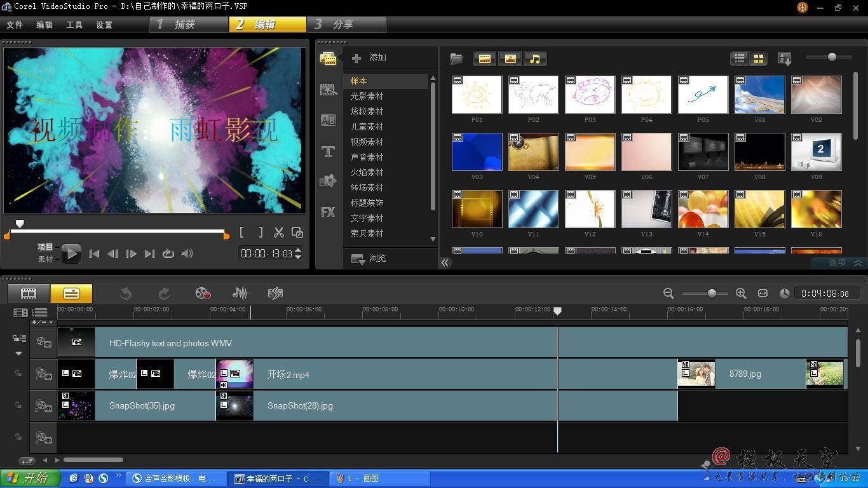Viewport: 868px width, 488px height.
Task: Open the Title (AB) library icon
Action: pyautogui.click(x=328, y=120)
